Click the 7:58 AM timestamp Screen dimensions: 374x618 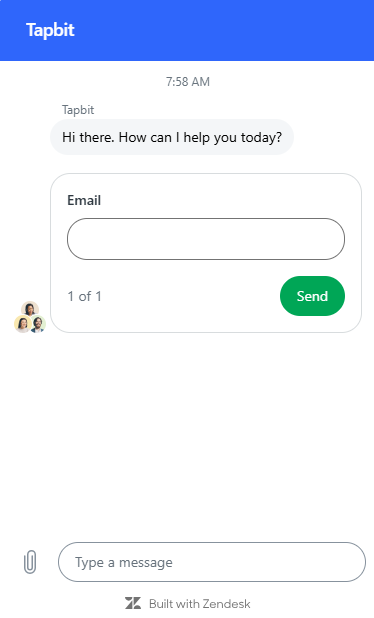(x=188, y=82)
